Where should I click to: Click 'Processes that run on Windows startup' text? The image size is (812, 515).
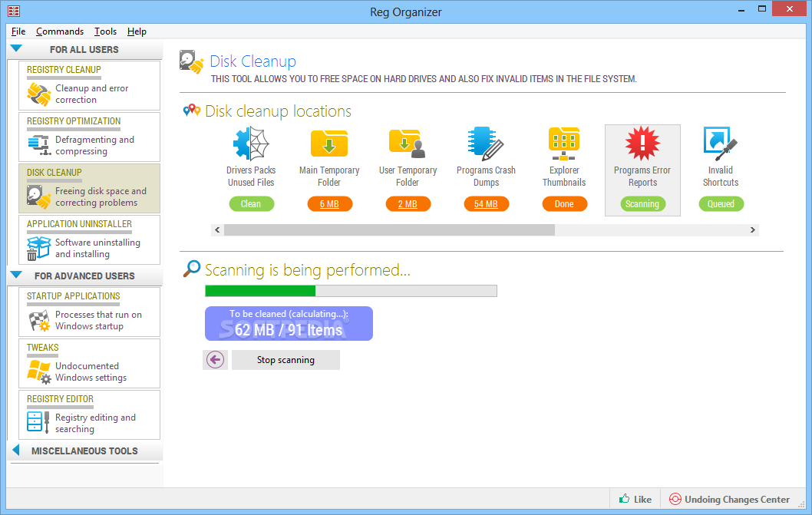98,320
